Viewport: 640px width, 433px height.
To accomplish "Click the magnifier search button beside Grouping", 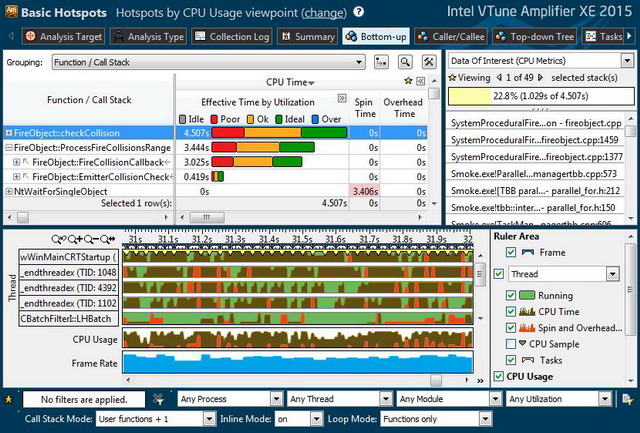I will click(405, 62).
